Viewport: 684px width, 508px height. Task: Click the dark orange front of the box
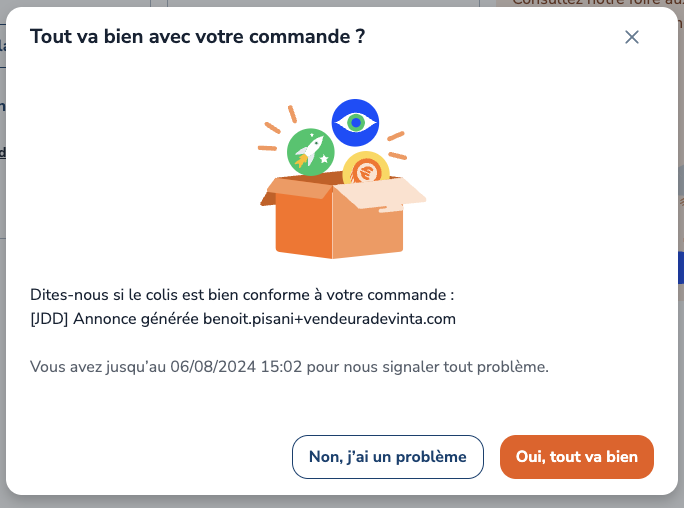[304, 227]
